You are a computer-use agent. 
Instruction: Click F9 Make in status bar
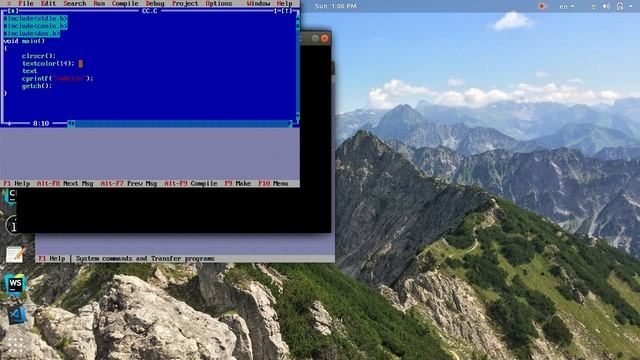(x=238, y=184)
